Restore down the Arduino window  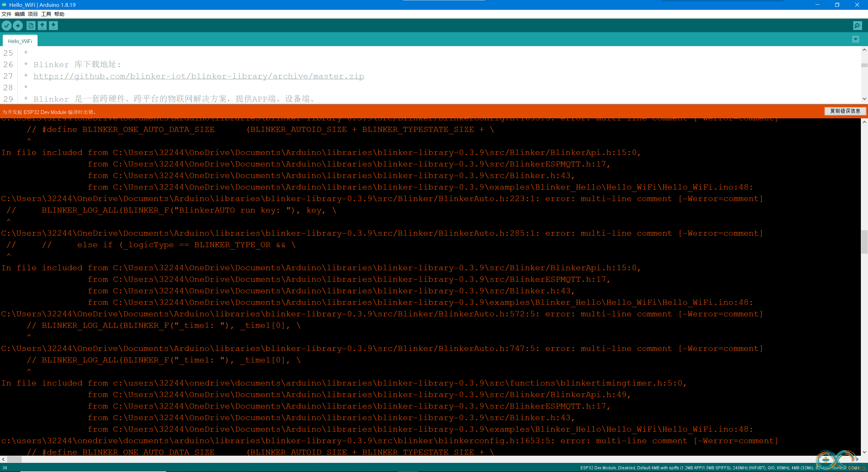[837, 5]
